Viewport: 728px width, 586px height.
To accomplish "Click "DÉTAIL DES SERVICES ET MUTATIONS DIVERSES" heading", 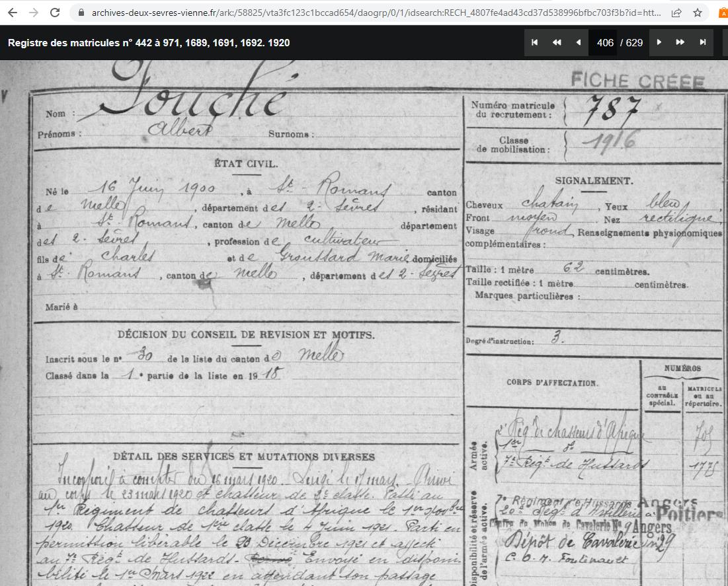I will (244, 457).
